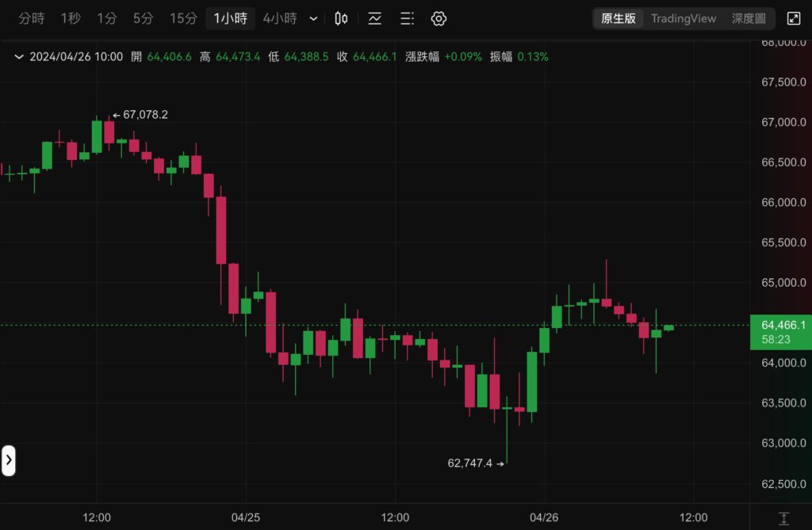Image resolution: width=812 pixels, height=530 pixels.
Task: Click the drawing tools list icon
Action: [407, 18]
